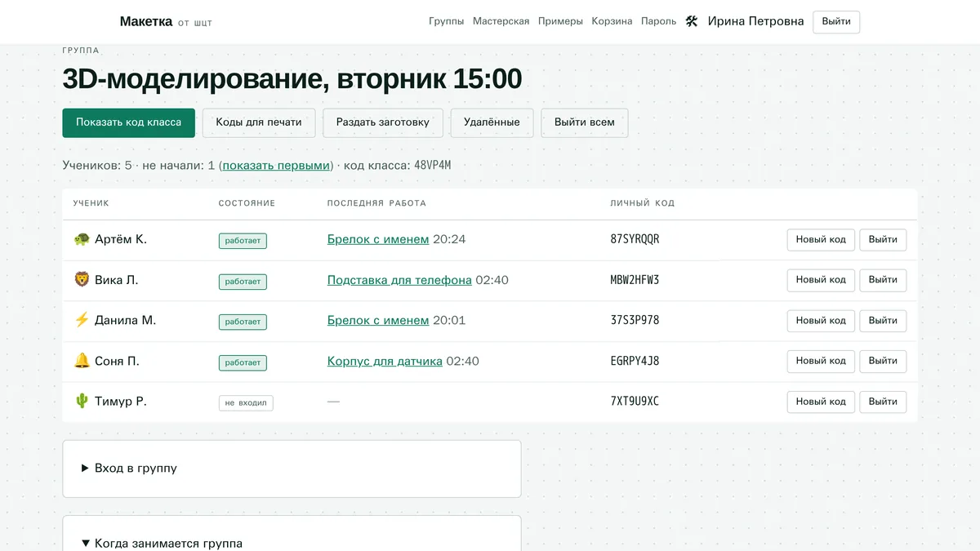
Task: Click personal code 87SYRQQR
Action: pos(635,239)
